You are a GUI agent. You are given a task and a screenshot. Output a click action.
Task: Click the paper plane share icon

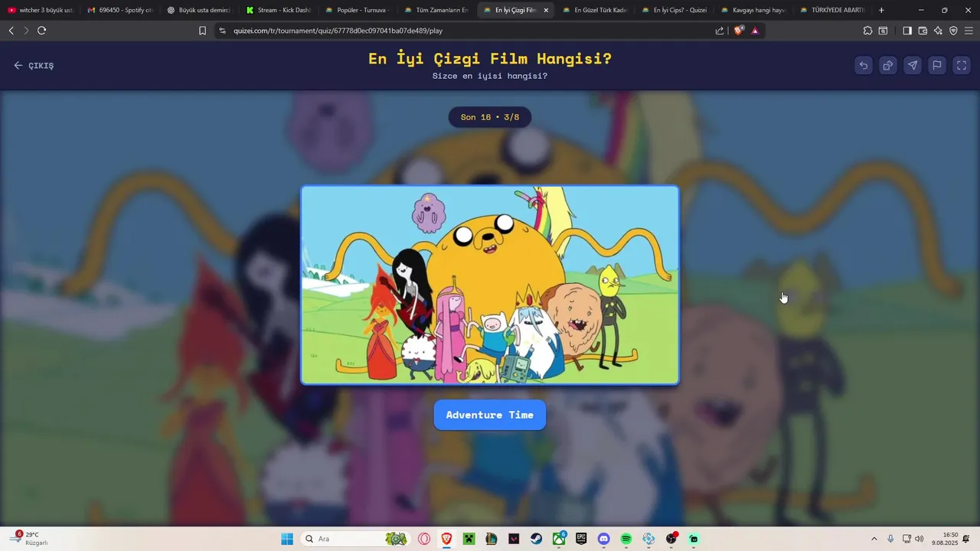pyautogui.click(x=913, y=65)
